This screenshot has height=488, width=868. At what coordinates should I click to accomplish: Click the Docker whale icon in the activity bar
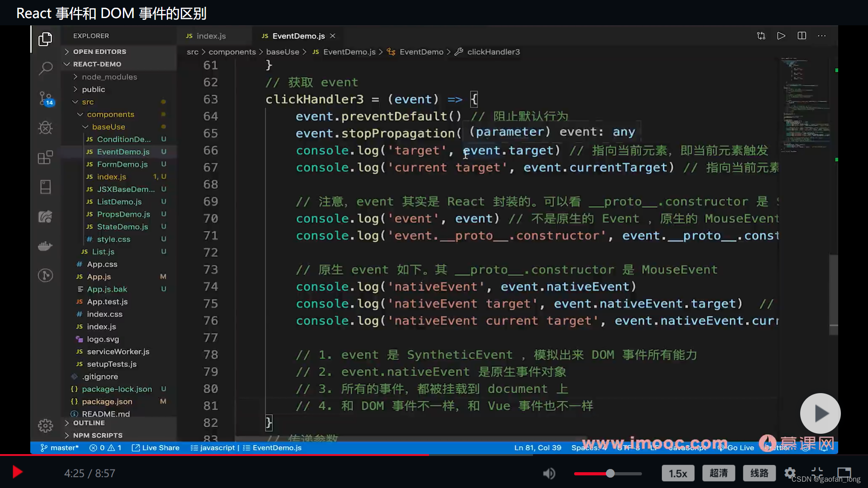pos(45,246)
